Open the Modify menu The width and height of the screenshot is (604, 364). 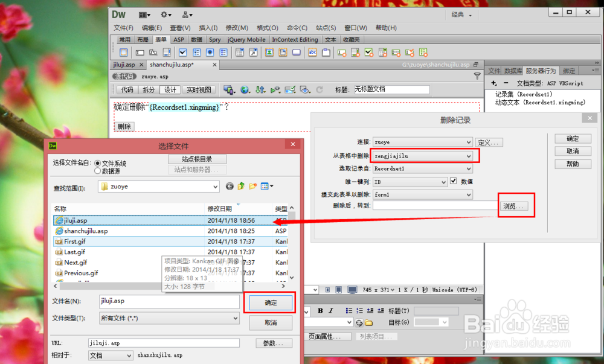click(237, 28)
